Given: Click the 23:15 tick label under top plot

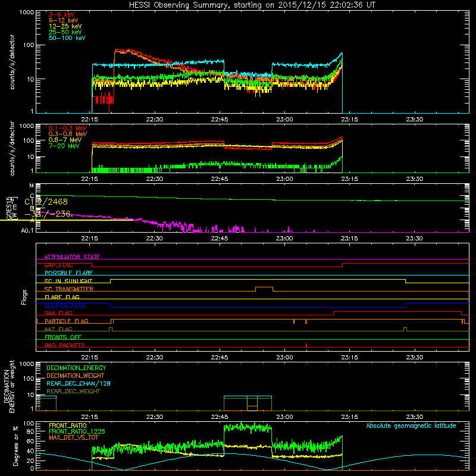Looking at the screenshot, I should 349,120.
